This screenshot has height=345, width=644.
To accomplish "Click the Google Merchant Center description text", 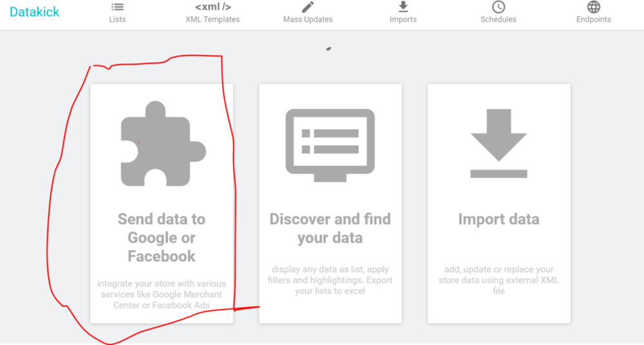I will [x=162, y=294].
